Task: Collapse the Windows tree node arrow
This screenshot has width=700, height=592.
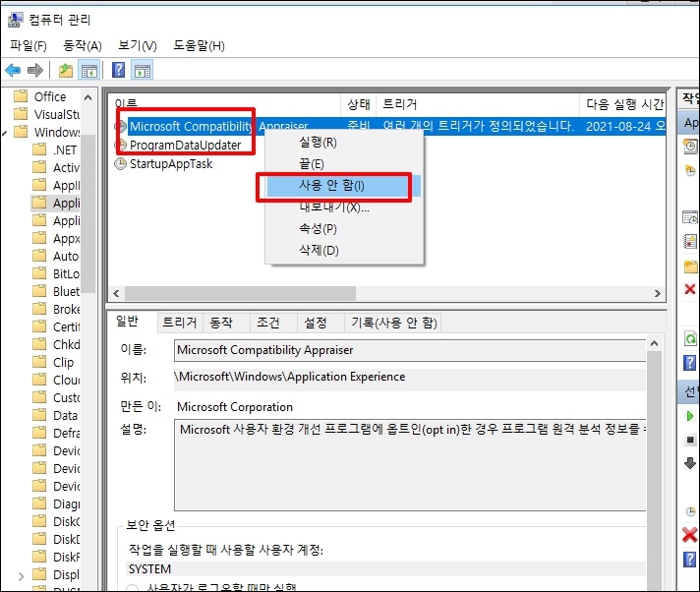Action: click(x=5, y=133)
